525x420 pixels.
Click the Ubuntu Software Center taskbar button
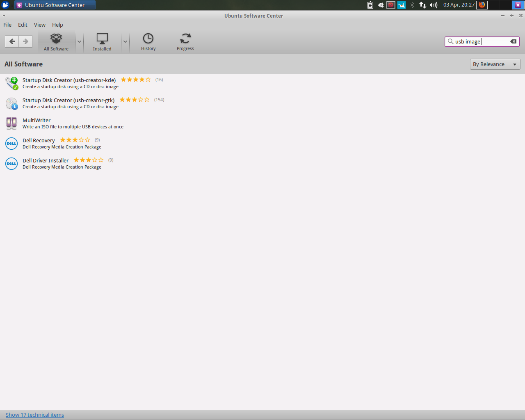pyautogui.click(x=55, y=5)
